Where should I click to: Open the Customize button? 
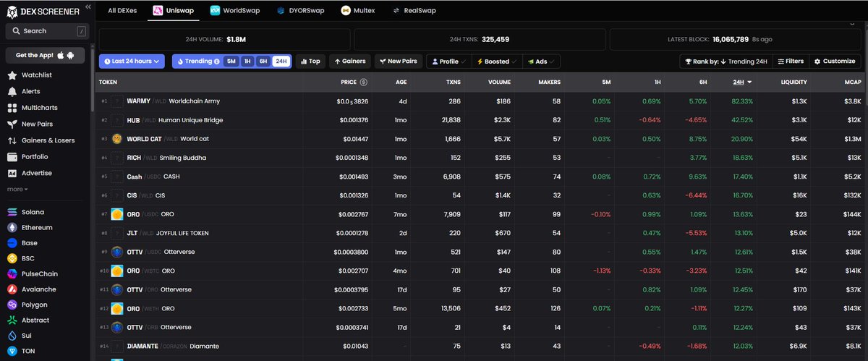coord(834,61)
